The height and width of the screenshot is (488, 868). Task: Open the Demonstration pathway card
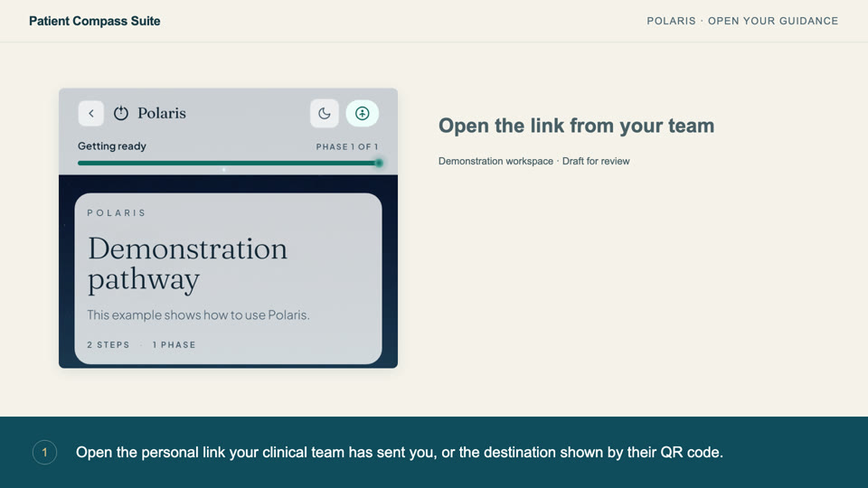point(228,278)
